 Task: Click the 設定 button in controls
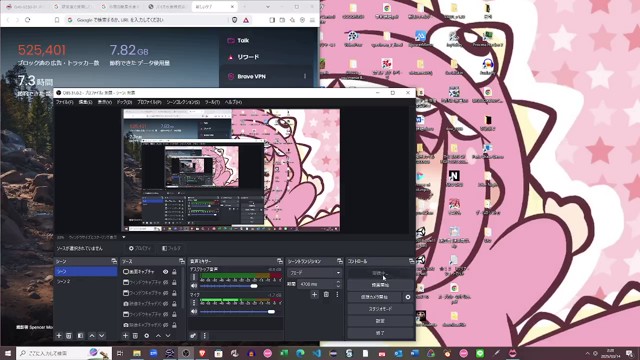pyautogui.click(x=380, y=321)
